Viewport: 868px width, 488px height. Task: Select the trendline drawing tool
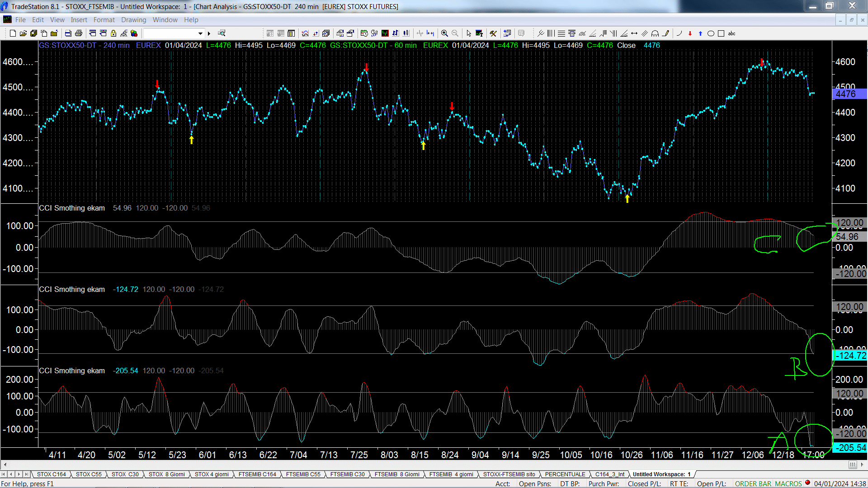click(541, 33)
